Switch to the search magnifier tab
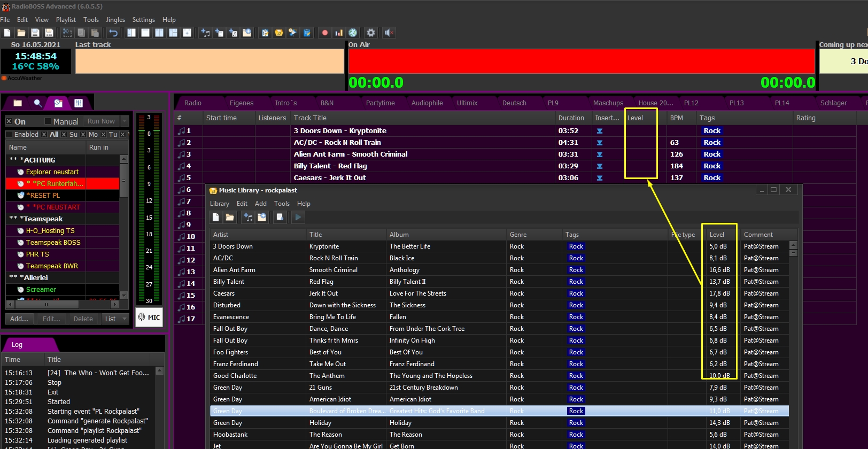This screenshot has width=868, height=449. tap(38, 103)
